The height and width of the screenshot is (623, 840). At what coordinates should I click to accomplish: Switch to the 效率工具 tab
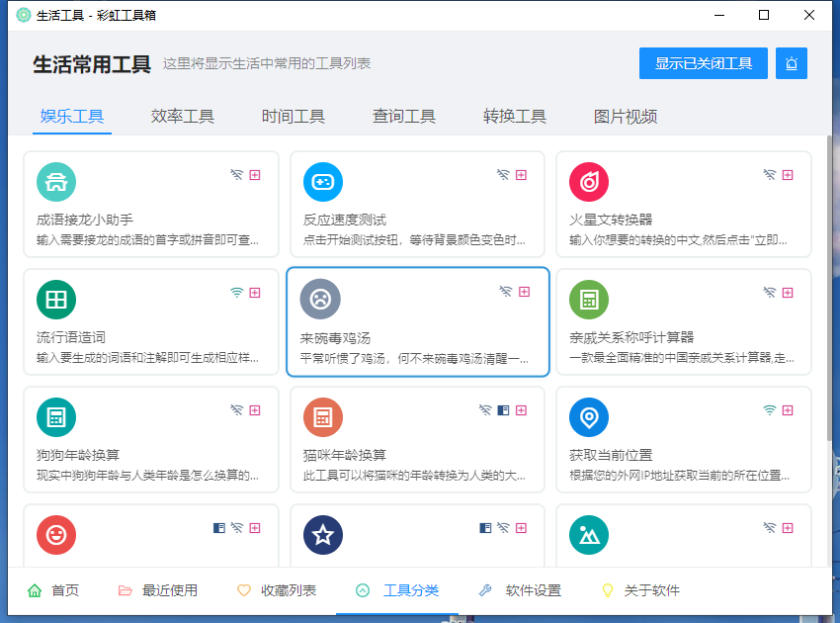[x=183, y=117]
